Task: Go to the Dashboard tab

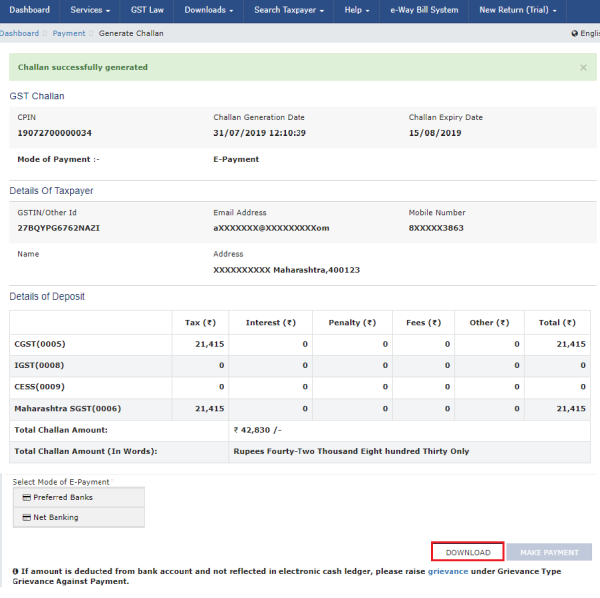Action: pyautogui.click(x=29, y=10)
